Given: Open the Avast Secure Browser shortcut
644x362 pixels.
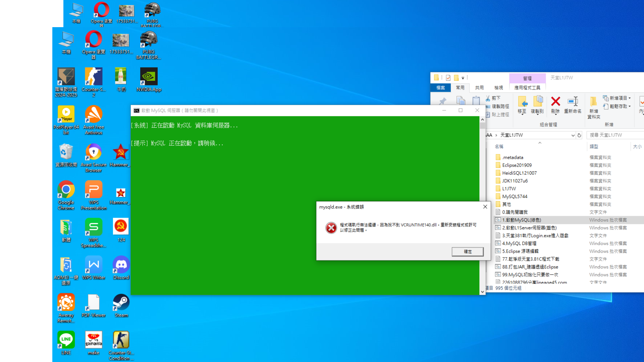Looking at the screenshot, I should (94, 158).
